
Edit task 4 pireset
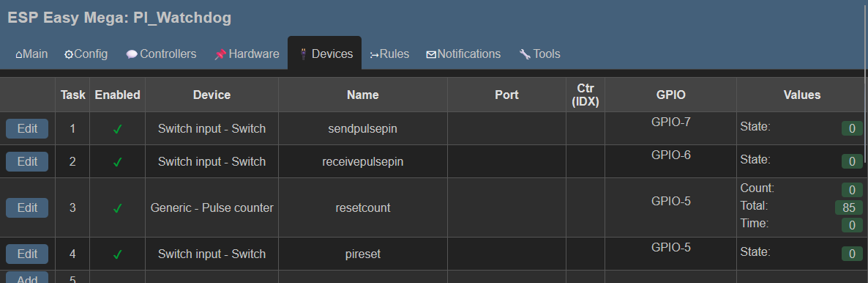pos(27,254)
